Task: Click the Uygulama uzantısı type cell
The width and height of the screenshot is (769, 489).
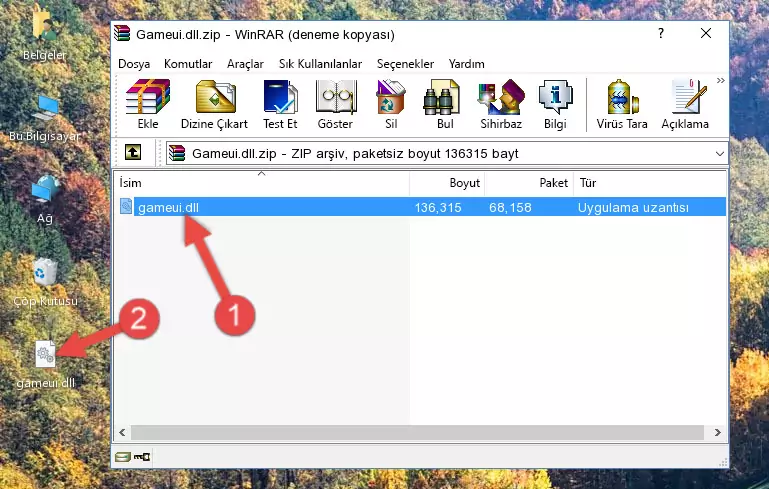Action: tap(633, 207)
